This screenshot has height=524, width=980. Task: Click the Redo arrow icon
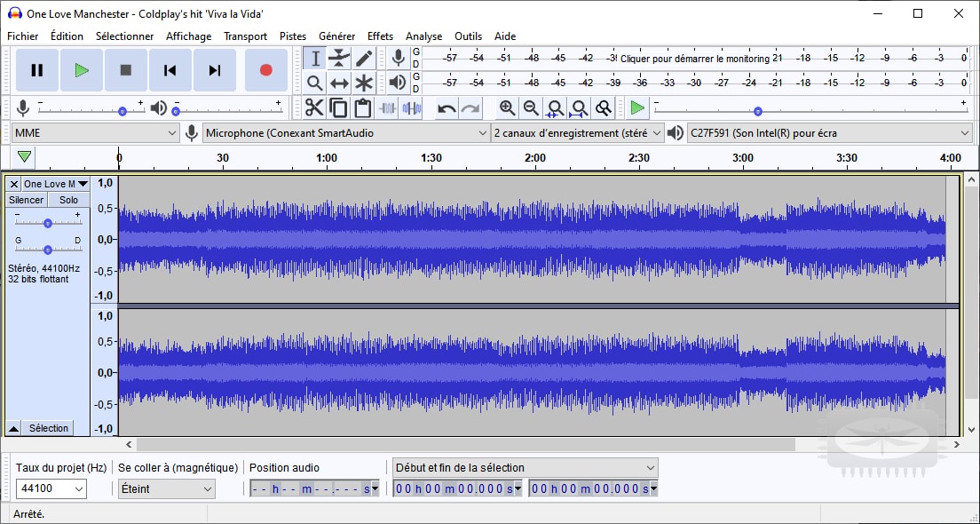click(470, 108)
